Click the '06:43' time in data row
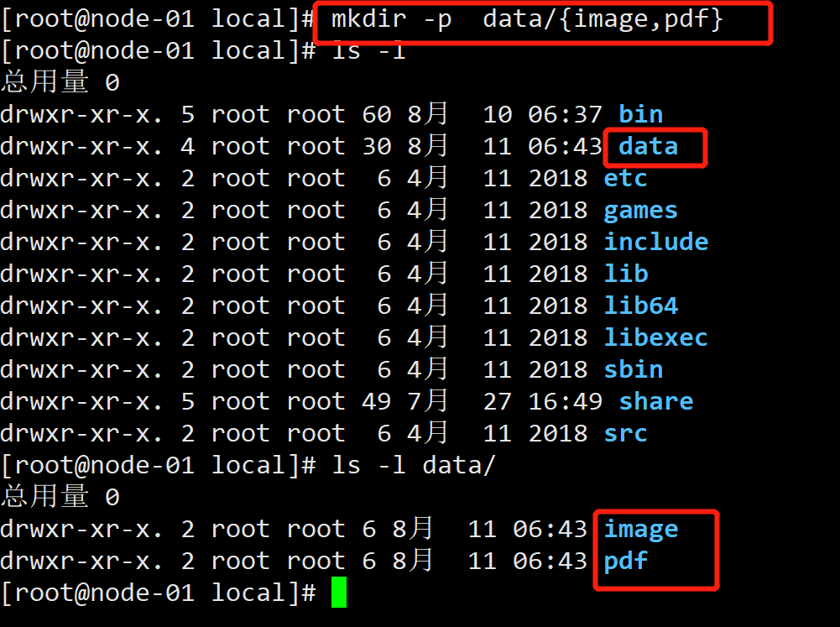The height and width of the screenshot is (627, 840). coord(566,146)
